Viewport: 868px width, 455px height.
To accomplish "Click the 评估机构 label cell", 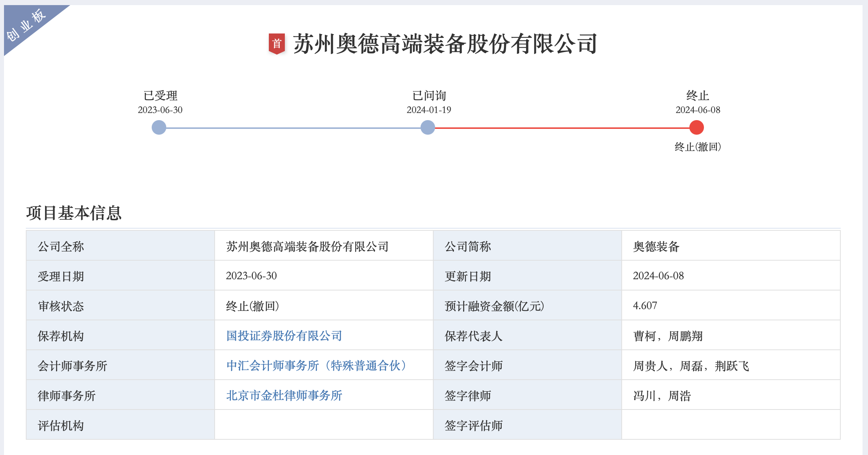I will pos(120,425).
